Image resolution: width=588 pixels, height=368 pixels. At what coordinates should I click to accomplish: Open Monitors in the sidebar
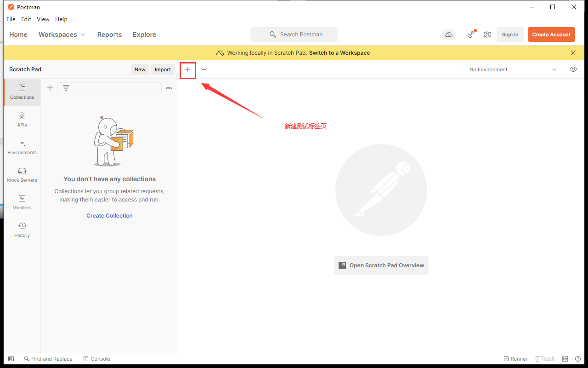tap(22, 202)
